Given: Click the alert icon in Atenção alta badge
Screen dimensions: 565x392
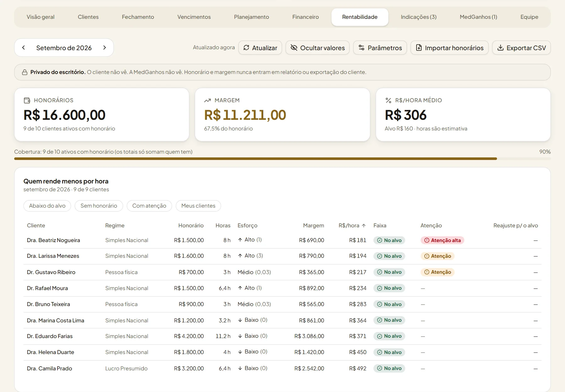Looking at the screenshot, I should pyautogui.click(x=427, y=240).
